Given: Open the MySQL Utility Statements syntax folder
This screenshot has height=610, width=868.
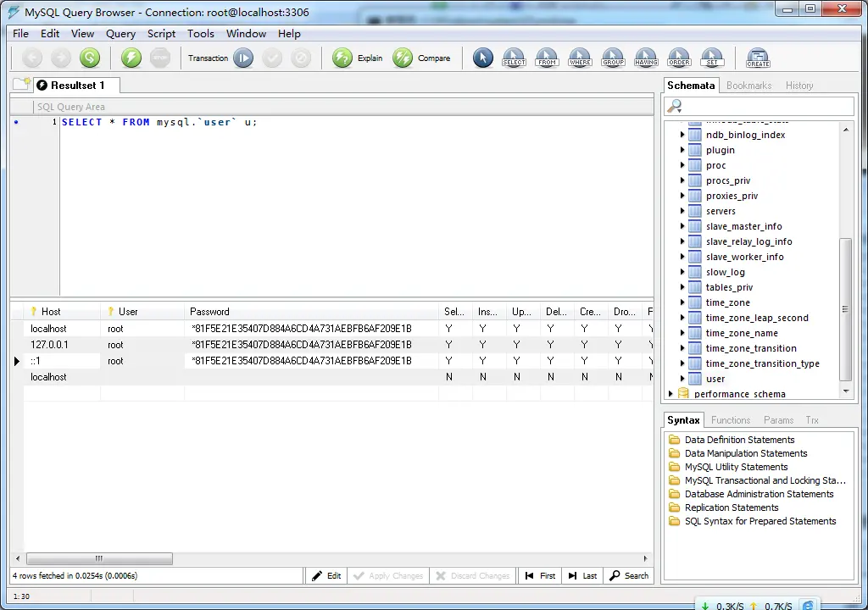Looking at the screenshot, I should [736, 467].
